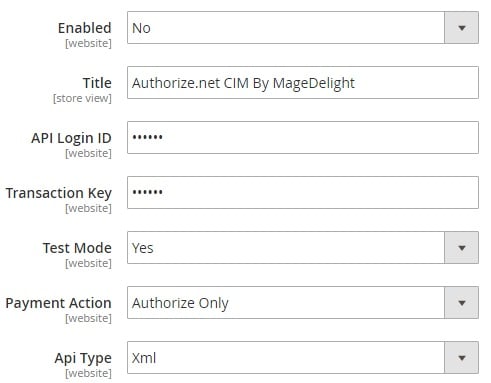Click the [website] scope text under Enabled
Image resolution: width=491 pixels, height=383 pixels.
(88, 43)
